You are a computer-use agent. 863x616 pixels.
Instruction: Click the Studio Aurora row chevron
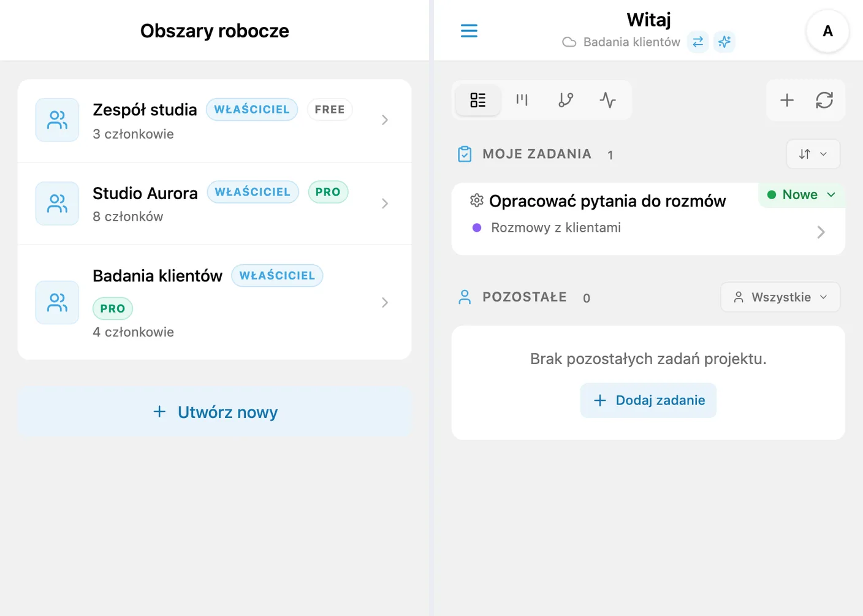click(385, 203)
